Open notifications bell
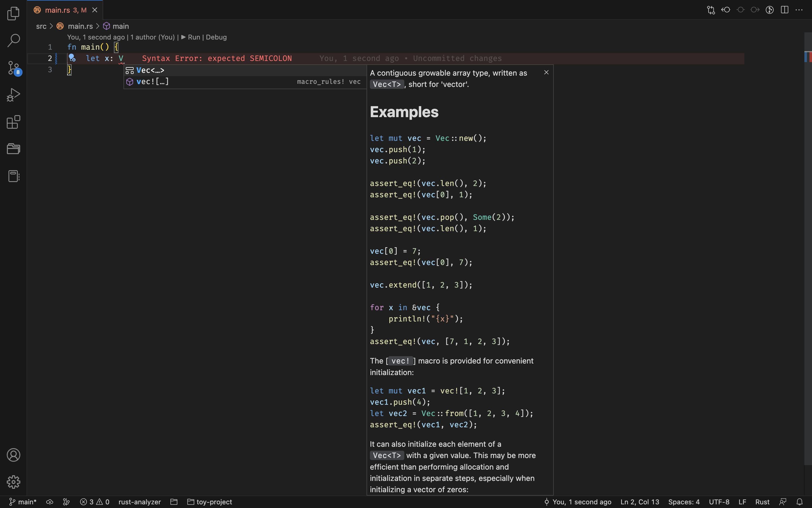 (x=800, y=502)
